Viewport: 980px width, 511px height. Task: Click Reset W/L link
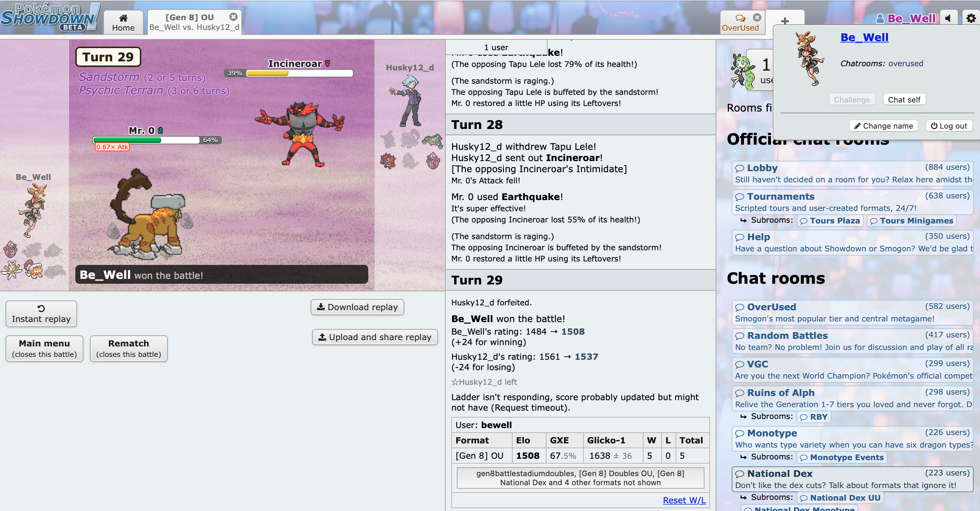684,500
